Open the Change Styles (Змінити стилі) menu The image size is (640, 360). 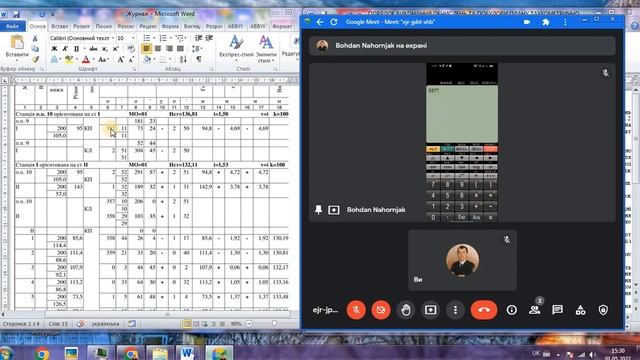pos(266,48)
